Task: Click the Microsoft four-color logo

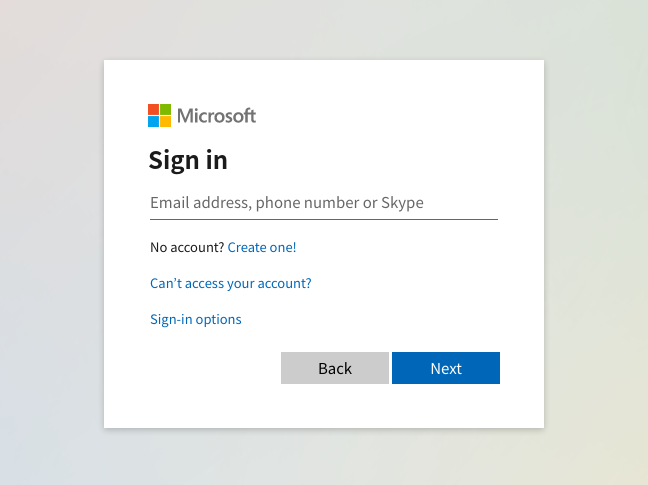Action: 160,116
